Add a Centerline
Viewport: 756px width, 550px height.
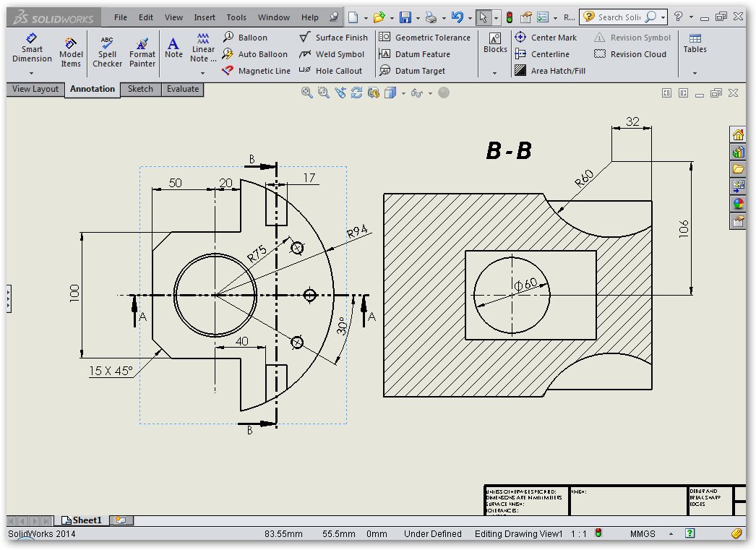pyautogui.click(x=542, y=54)
